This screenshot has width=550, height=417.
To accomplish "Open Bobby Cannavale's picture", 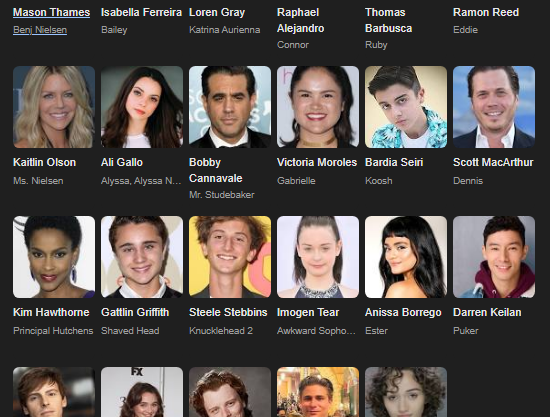I will point(230,107).
